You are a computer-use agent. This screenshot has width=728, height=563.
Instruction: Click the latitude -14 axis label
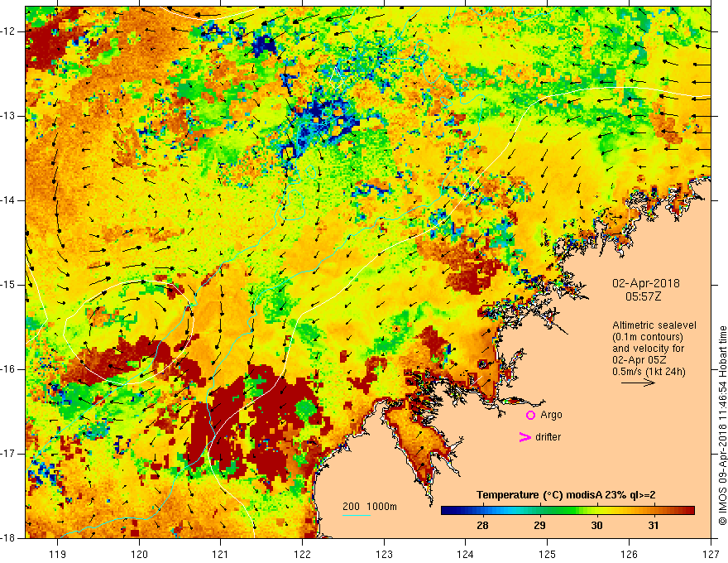tap(9, 200)
